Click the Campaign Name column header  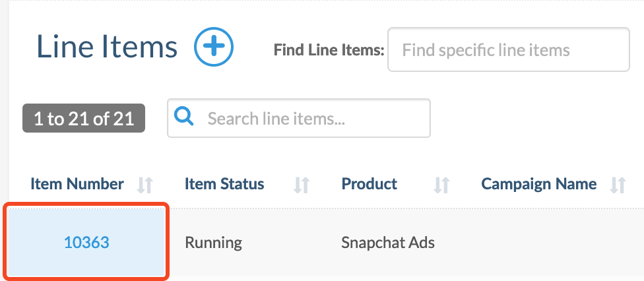point(539,183)
